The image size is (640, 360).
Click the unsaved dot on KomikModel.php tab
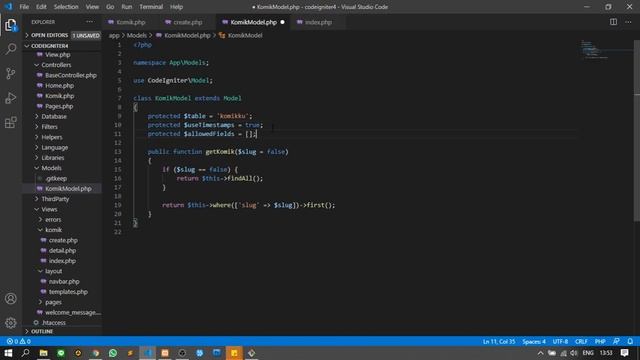click(x=282, y=22)
